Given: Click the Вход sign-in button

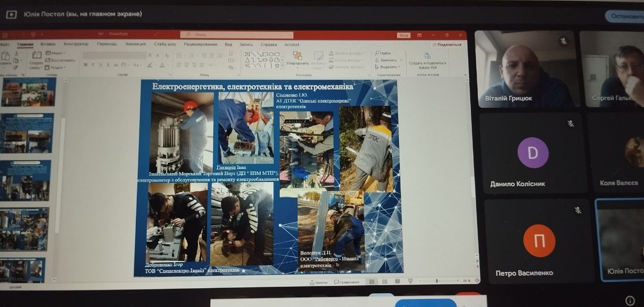Looking at the screenshot, I should tap(404, 35).
